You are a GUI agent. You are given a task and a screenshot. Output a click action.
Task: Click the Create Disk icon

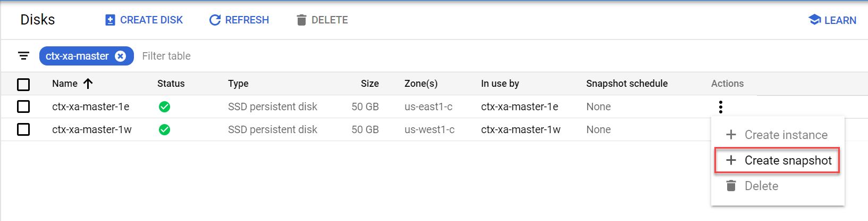pos(110,20)
